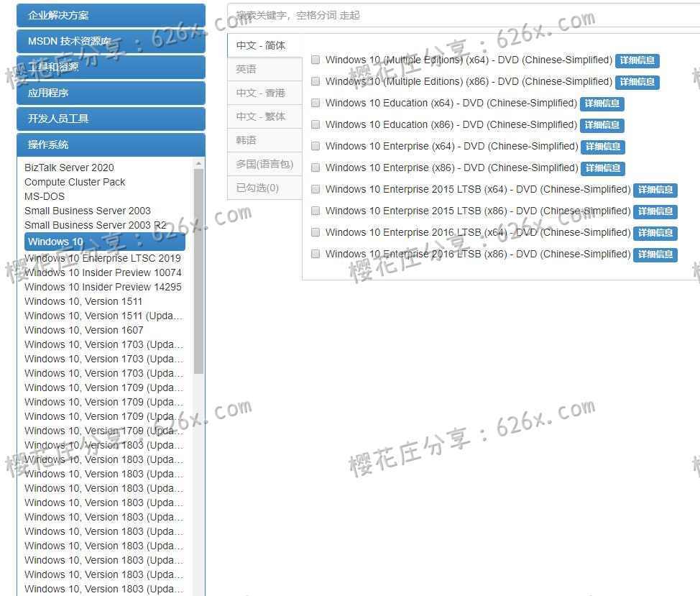Image resolution: width=700 pixels, height=596 pixels.
Task: Show 详细信息 for Education x64
Action: click(602, 104)
